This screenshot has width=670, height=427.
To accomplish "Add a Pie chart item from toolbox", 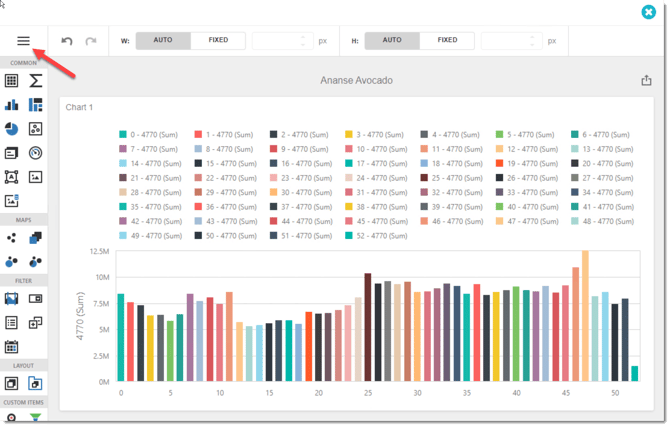I will click(x=12, y=129).
